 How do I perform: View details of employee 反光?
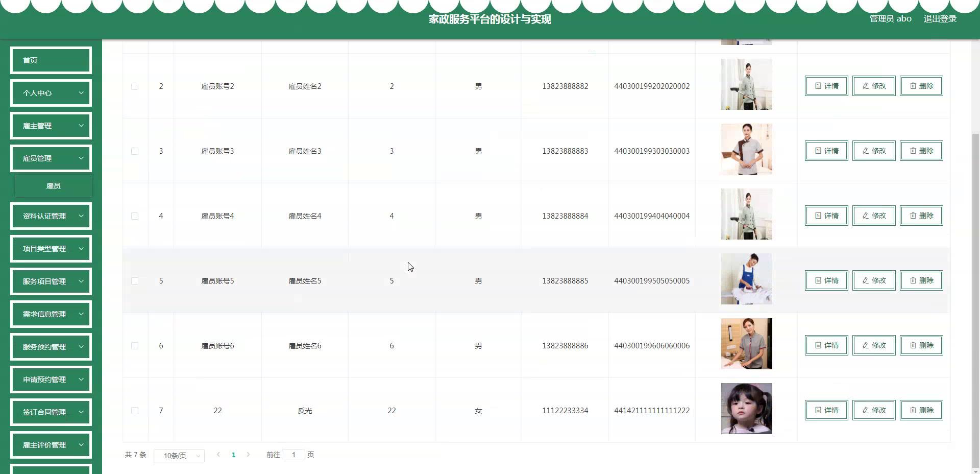coord(826,410)
